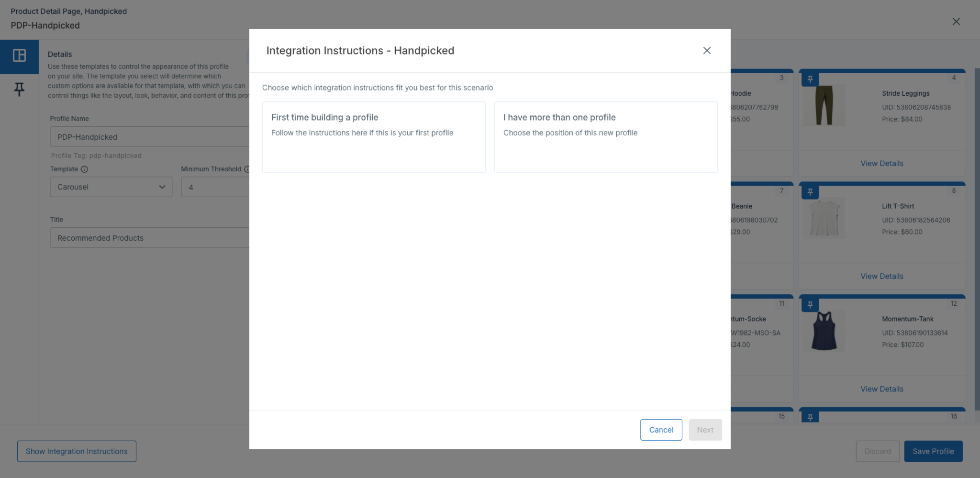Image resolution: width=980 pixels, height=478 pixels.
Task: Open the layout details sidebar icon
Action: (x=19, y=56)
